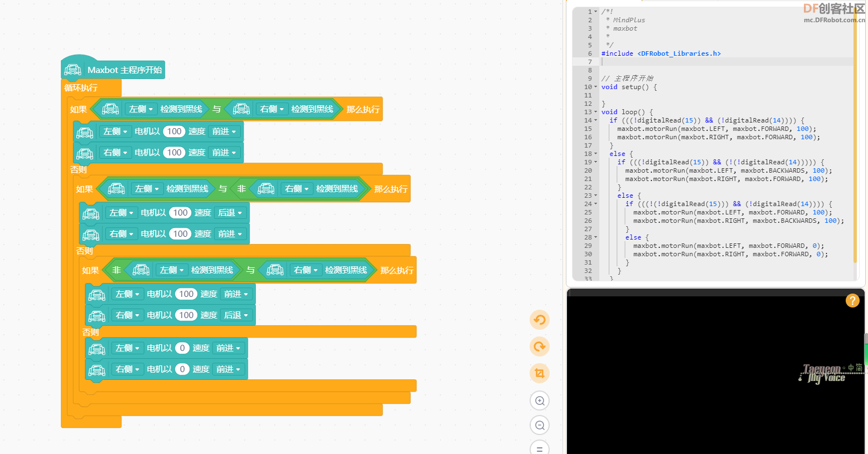
Task: Fold the else block at code line 18
Action: [x=595, y=154]
